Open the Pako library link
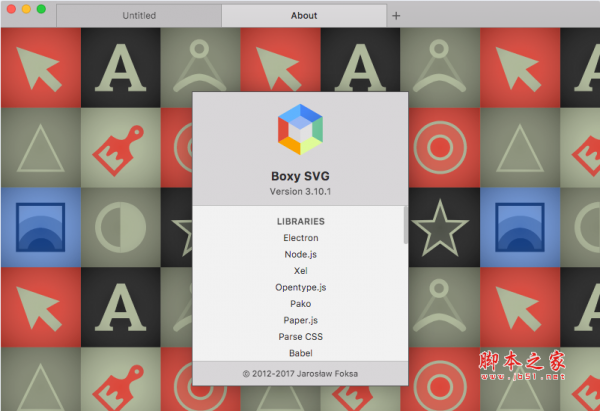This screenshot has width=600, height=411. (301, 304)
